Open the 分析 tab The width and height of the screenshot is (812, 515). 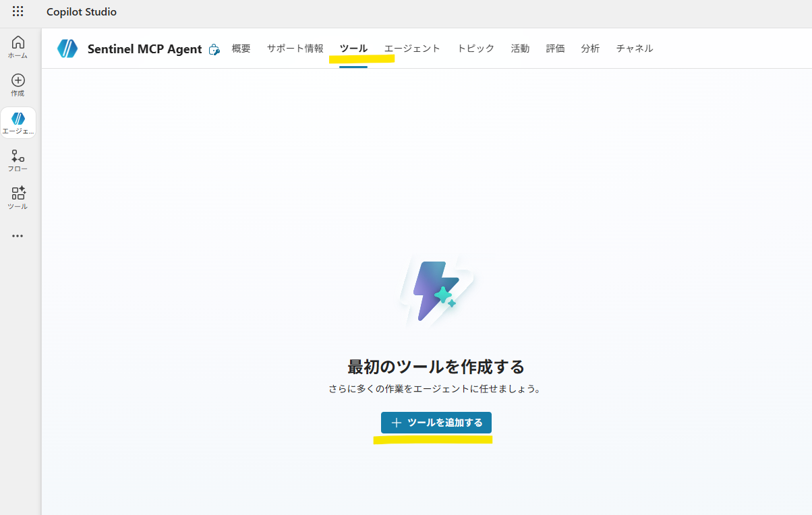pyautogui.click(x=590, y=49)
